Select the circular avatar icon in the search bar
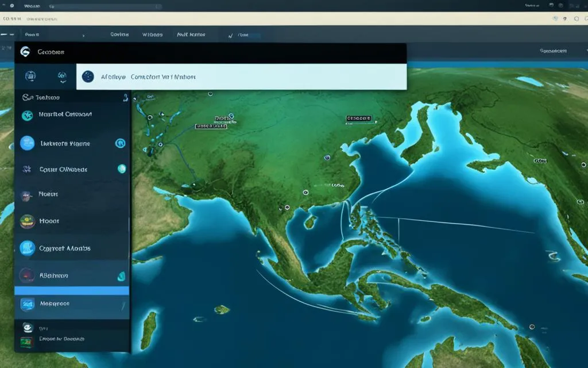This screenshot has height=368, width=588. (x=88, y=75)
